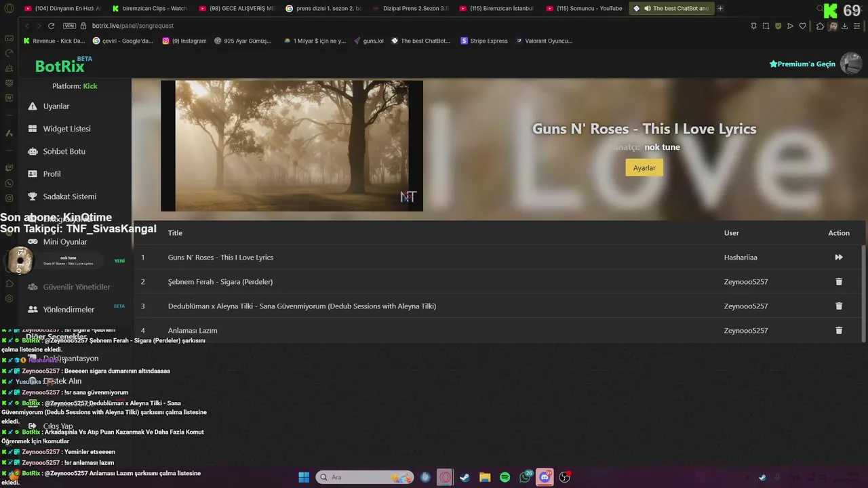Click the Hashariiaa user cell
Screen dimensions: 868x488
click(741, 258)
